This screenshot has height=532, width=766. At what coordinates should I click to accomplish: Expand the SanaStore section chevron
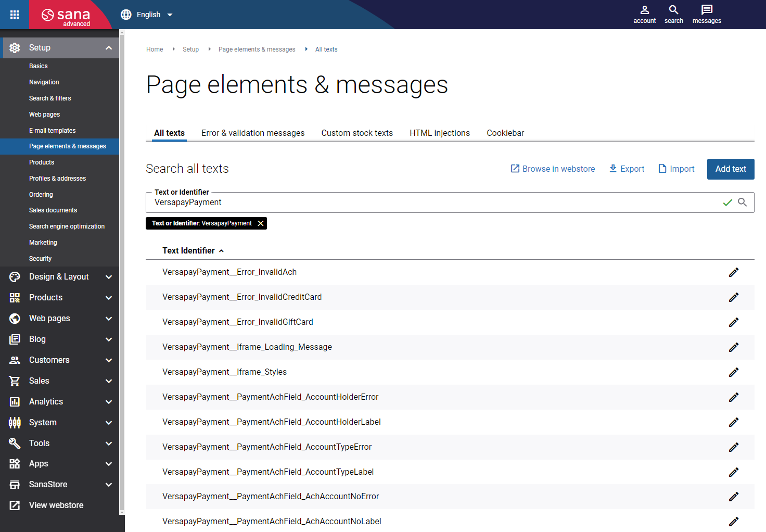109,485
